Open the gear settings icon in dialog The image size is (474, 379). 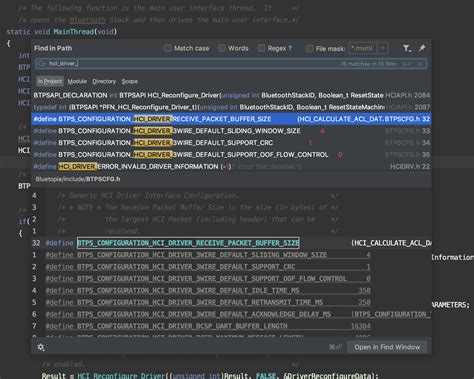41,347
